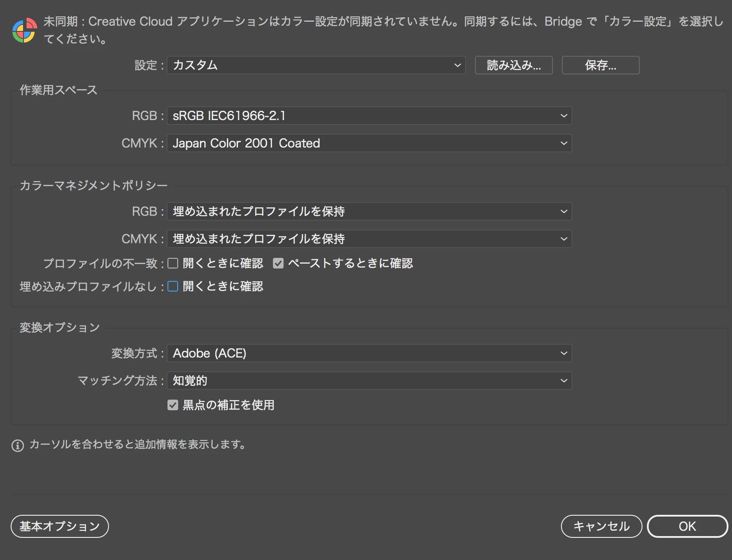This screenshot has width=732, height=560.
Task: Click the カーソルを合わせると追加情報を表示します hint text
Action: click(x=138, y=444)
